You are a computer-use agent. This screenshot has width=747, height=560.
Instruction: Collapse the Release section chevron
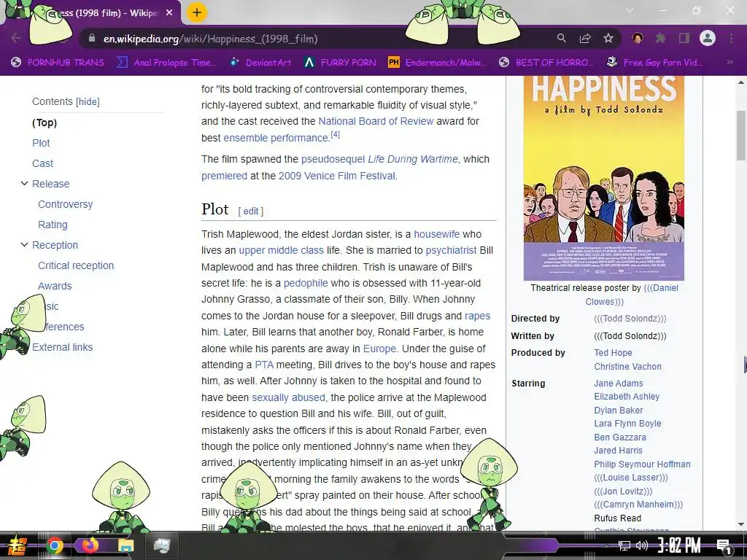24,183
